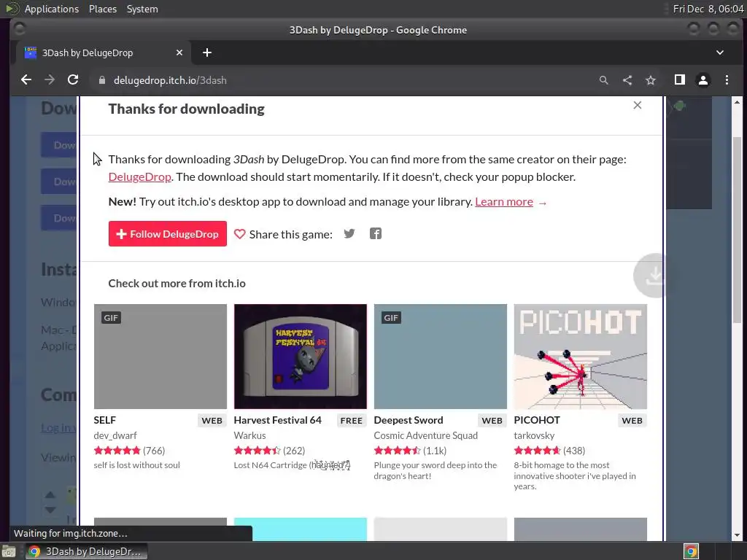This screenshot has width=747, height=560.
Task: Click the 'self is lost without soul' description
Action: (x=136, y=464)
